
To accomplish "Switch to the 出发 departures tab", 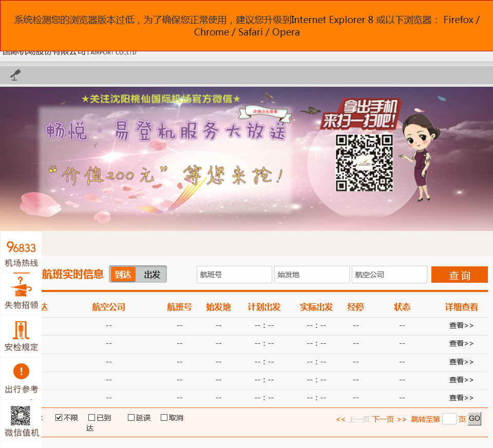I will pos(152,274).
